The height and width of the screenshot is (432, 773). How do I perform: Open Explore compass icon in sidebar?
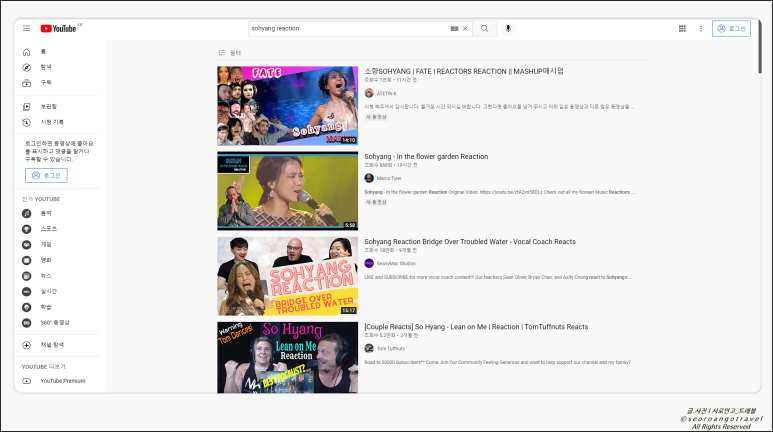point(27,68)
